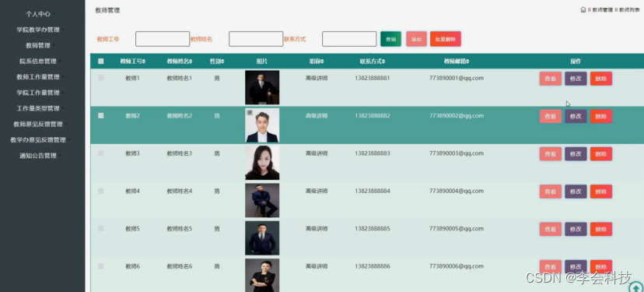This screenshot has height=292, width=644.
Task: Delete 教师2 using 删除 button
Action: coord(601,116)
